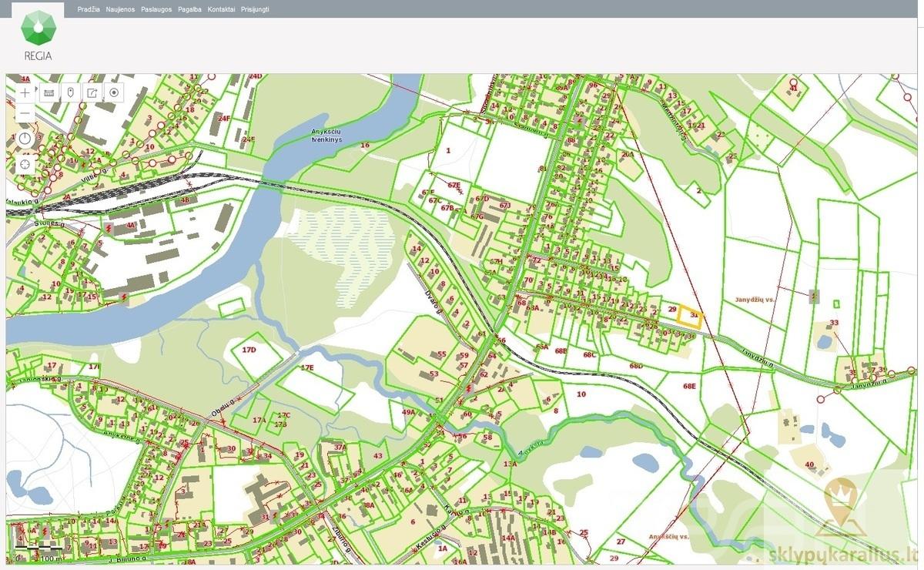Reset map rotation with the compass button
Viewport: 924px width, 570px height.
click(x=25, y=139)
